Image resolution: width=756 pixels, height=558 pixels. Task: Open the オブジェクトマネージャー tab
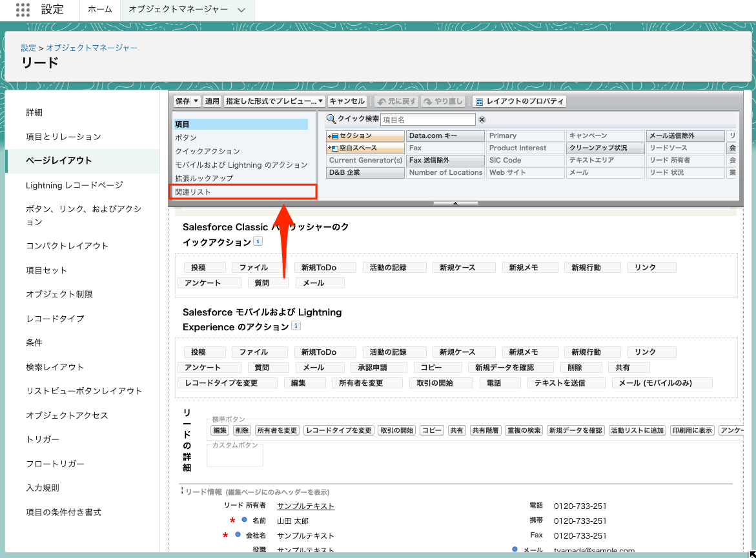tap(178, 10)
